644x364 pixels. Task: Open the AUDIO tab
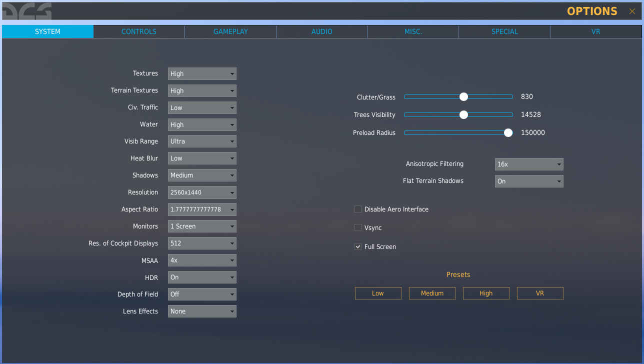click(x=322, y=31)
